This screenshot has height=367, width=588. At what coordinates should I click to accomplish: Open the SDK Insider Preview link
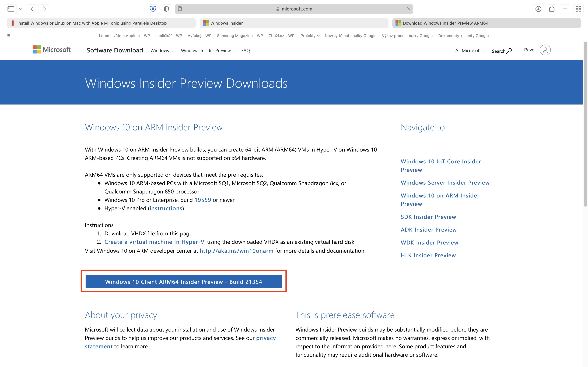428,217
